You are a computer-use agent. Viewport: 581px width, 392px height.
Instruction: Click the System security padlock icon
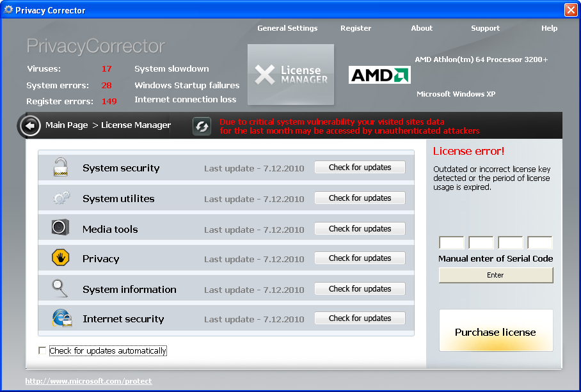click(x=60, y=167)
